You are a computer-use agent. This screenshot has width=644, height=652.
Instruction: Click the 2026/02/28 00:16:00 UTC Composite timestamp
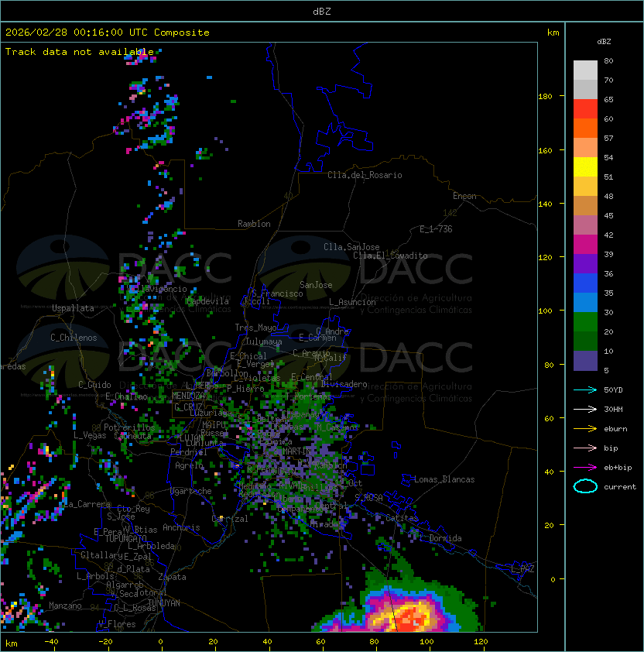click(x=108, y=33)
